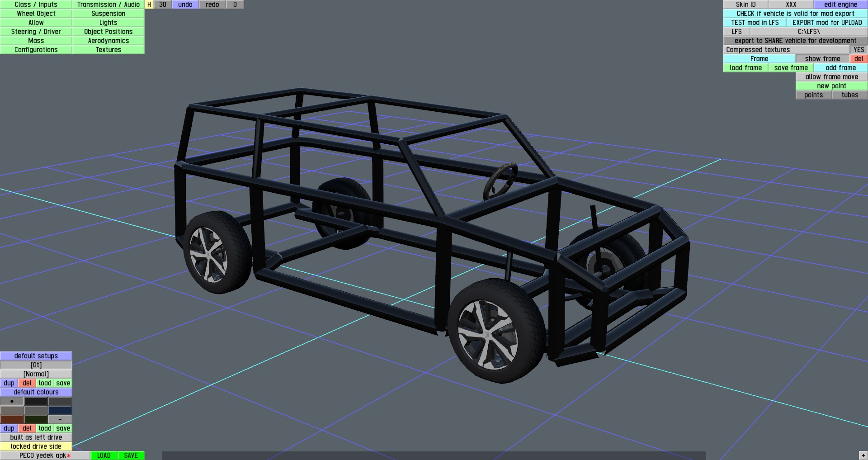This screenshot has height=460, width=868.
Task: Delete the selected default setup
Action: pyautogui.click(x=27, y=383)
